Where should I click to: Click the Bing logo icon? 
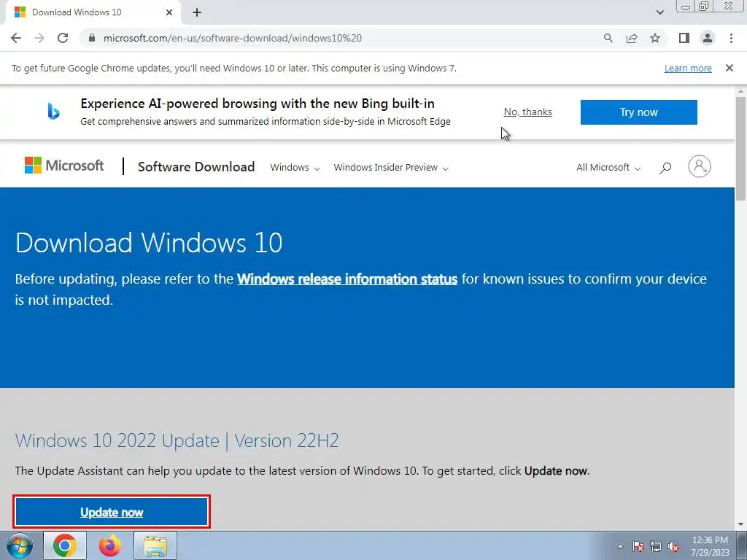click(x=53, y=112)
